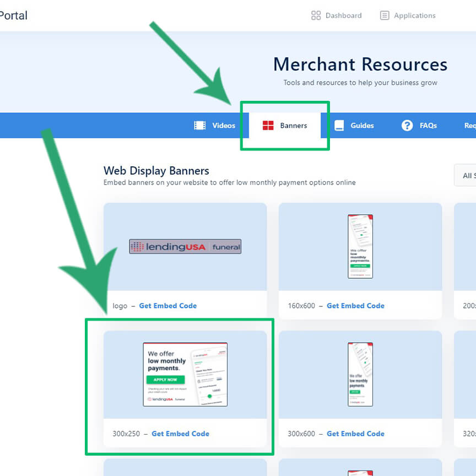Open the Guides section

tap(354, 126)
